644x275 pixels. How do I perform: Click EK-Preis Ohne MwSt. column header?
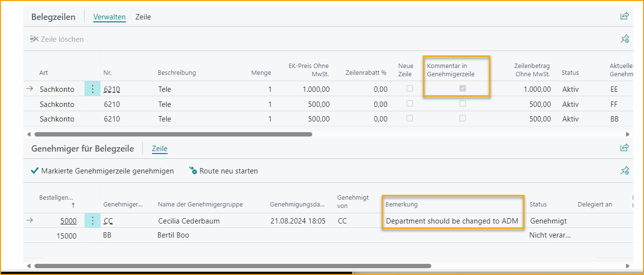coord(308,69)
